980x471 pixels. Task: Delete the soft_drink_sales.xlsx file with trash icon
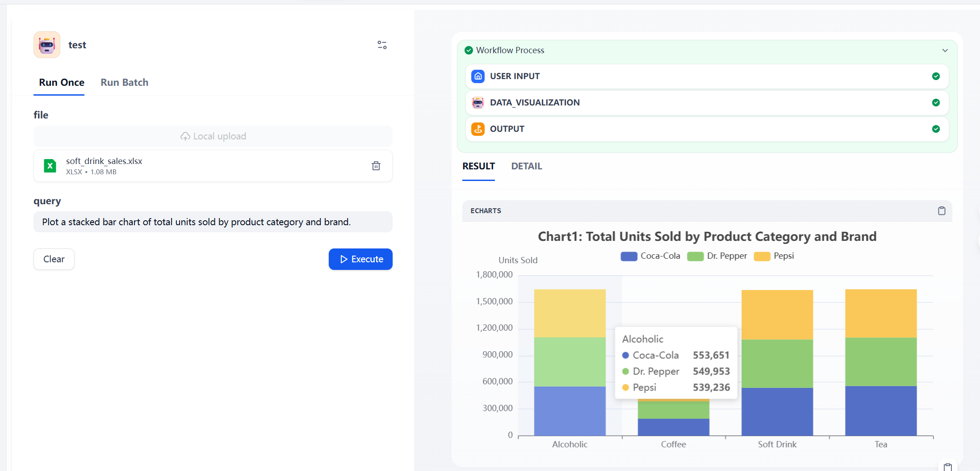[x=376, y=166]
